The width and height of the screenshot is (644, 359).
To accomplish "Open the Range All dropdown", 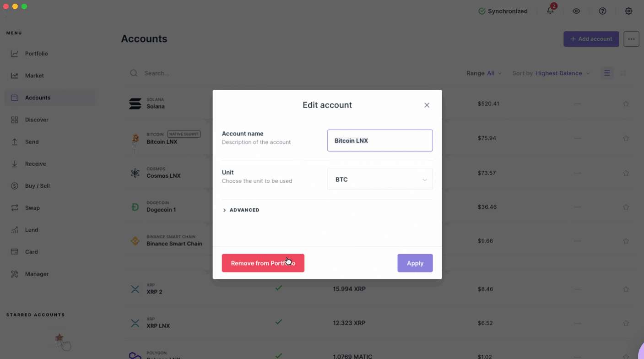I will click(x=494, y=73).
